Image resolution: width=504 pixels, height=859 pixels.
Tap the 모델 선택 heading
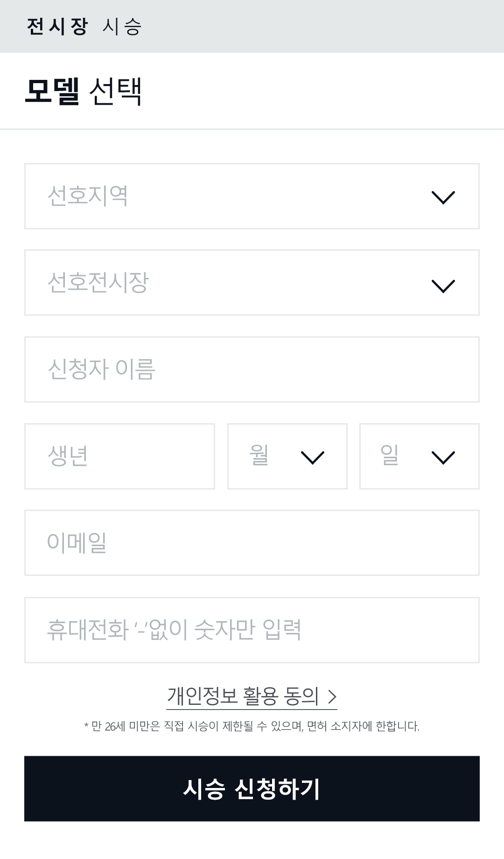click(83, 91)
